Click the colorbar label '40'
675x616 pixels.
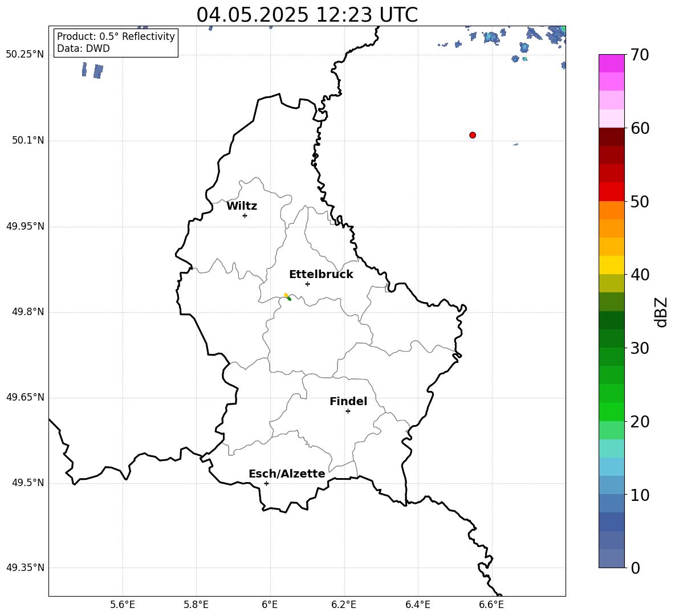[x=639, y=275]
